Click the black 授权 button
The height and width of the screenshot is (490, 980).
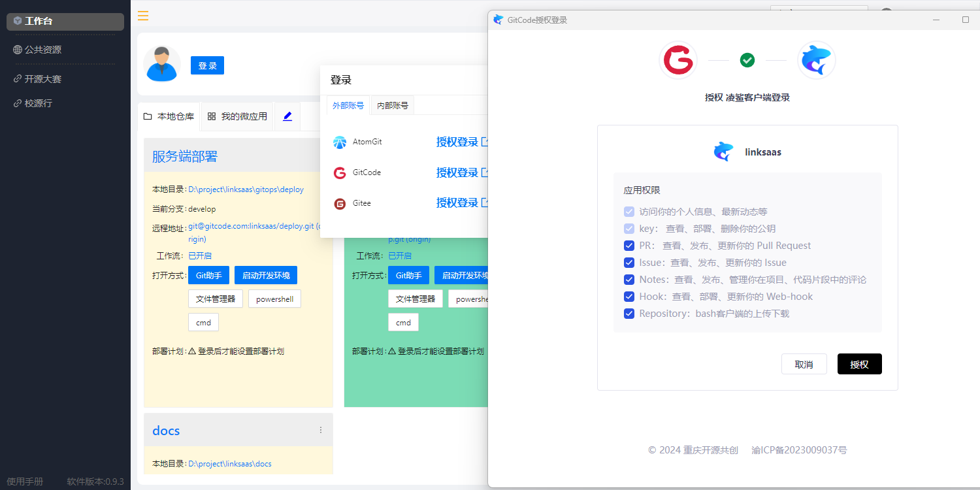(860, 364)
